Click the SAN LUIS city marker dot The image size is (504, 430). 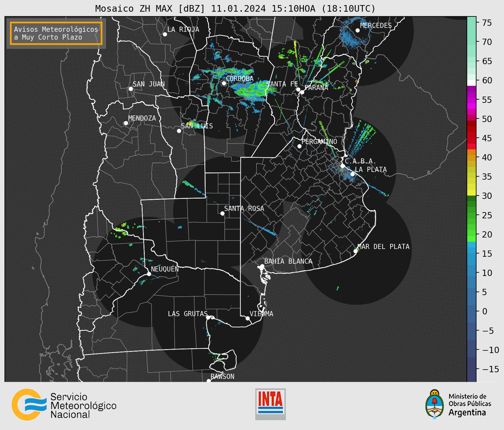coord(179,131)
